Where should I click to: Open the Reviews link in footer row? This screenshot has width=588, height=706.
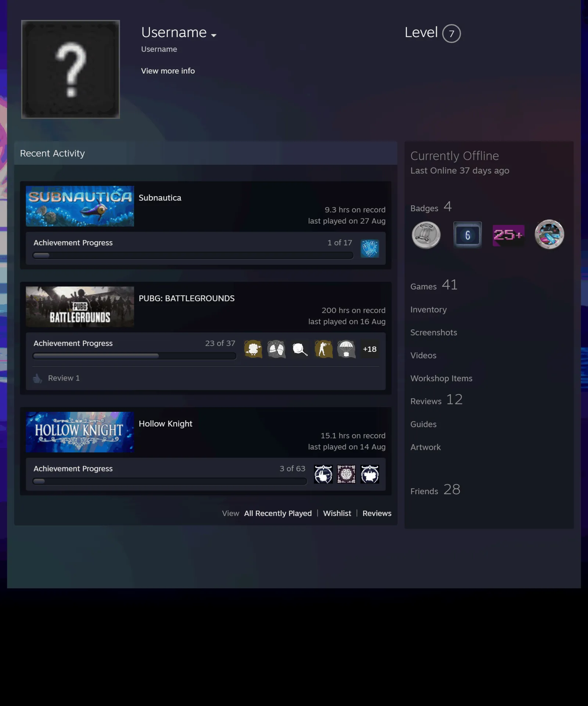(377, 513)
